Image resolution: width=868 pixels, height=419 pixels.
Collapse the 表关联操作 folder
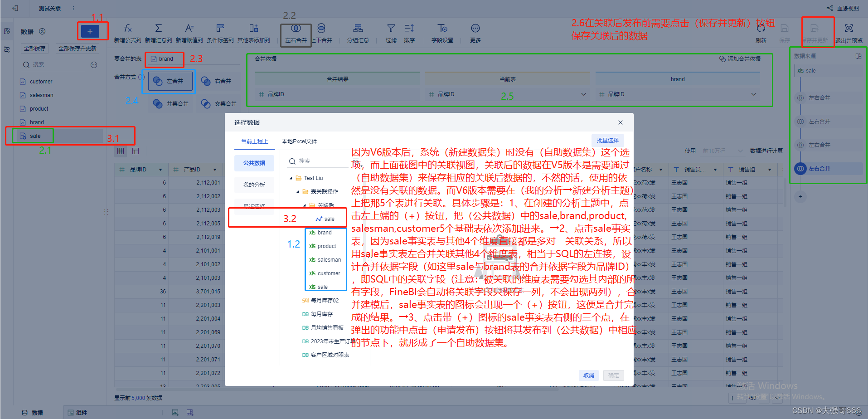pyautogui.click(x=298, y=192)
